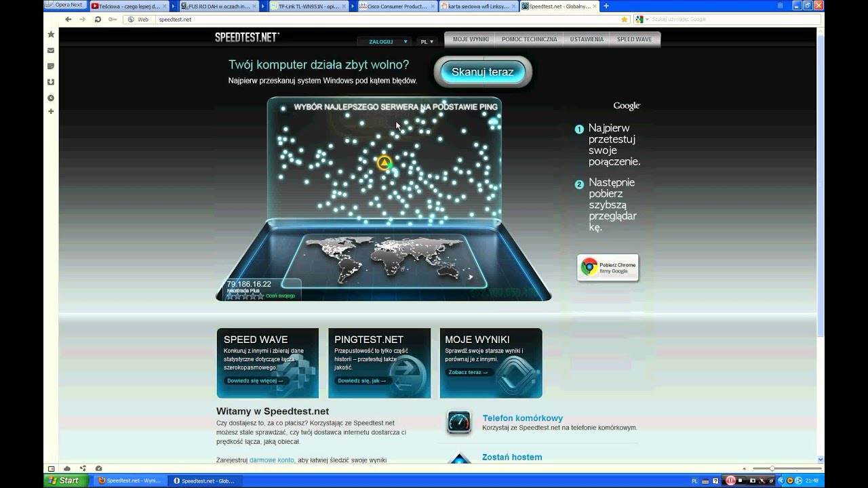The width and height of the screenshot is (868, 488).
Task: Open the Windows Start button
Action: coord(65,481)
